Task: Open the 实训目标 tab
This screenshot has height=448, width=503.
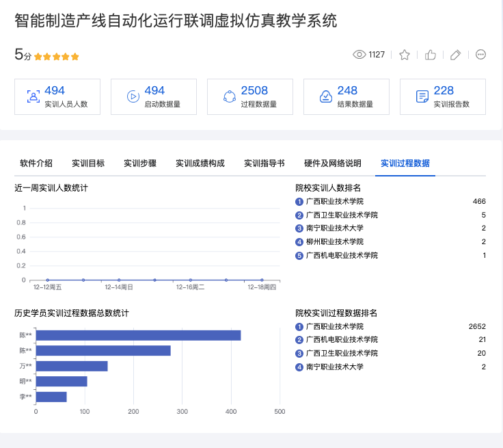Action: click(x=88, y=163)
